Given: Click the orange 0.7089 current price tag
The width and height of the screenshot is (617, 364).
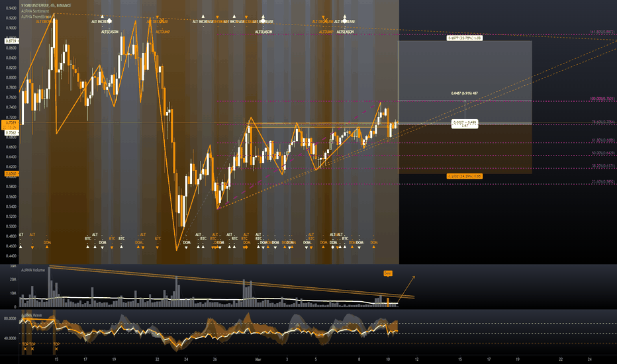Looking at the screenshot, I should tap(10, 123).
